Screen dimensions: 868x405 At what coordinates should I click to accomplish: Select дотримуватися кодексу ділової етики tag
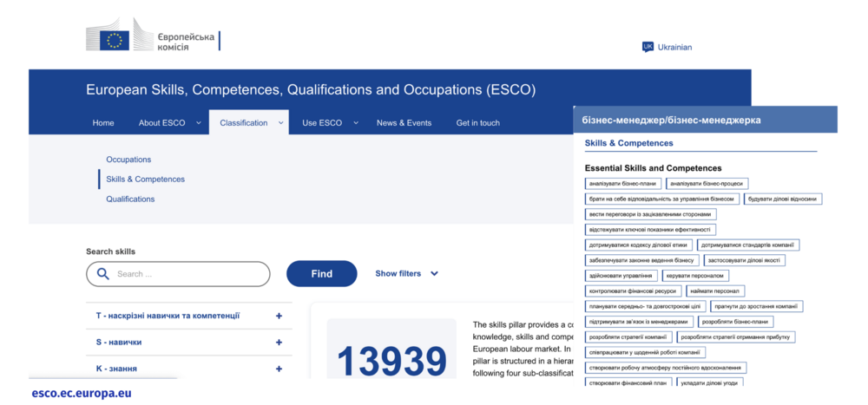pos(639,245)
